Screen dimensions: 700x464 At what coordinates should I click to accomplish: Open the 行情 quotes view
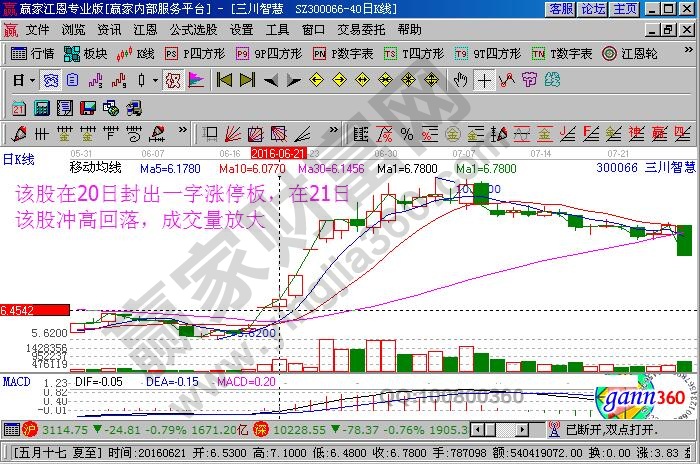click(32, 53)
